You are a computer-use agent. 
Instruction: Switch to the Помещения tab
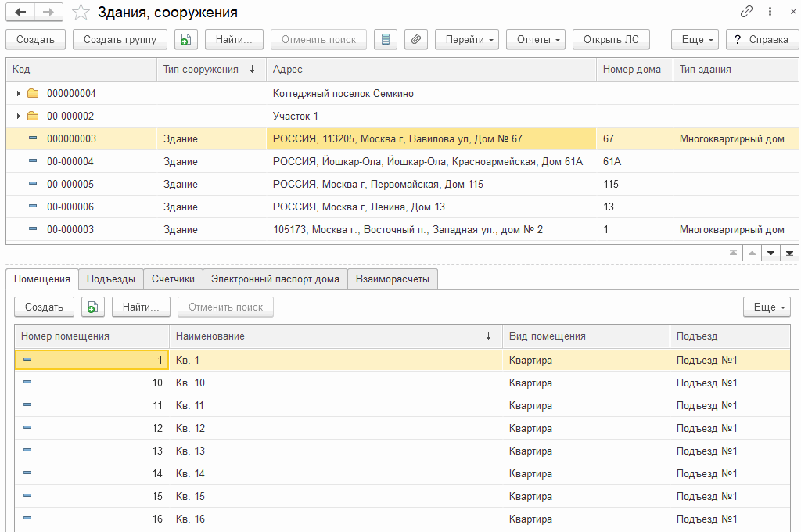(42, 279)
